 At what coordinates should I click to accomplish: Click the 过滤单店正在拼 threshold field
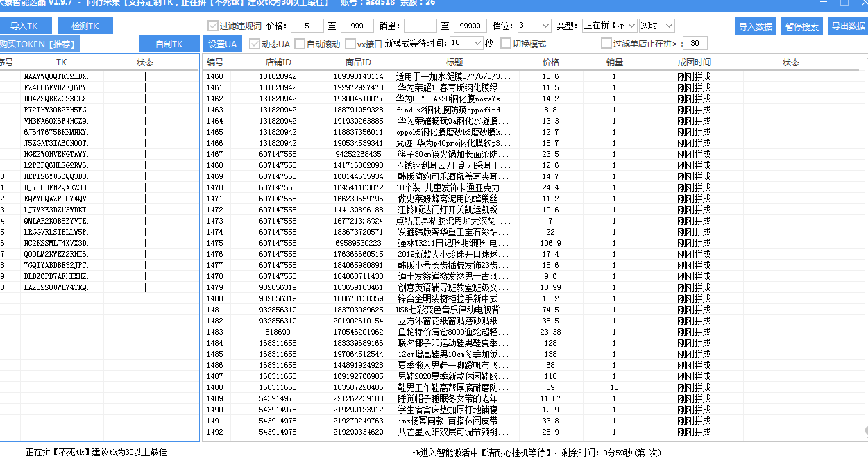tap(695, 43)
